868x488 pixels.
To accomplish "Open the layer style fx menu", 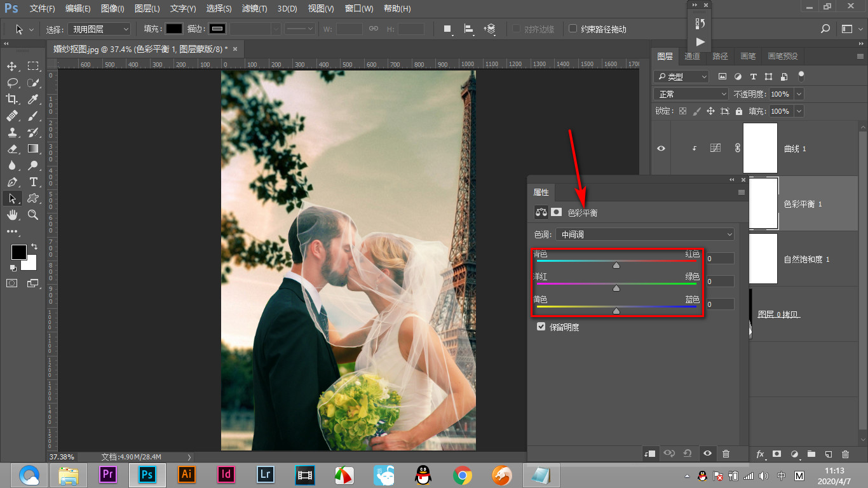I will coord(760,454).
